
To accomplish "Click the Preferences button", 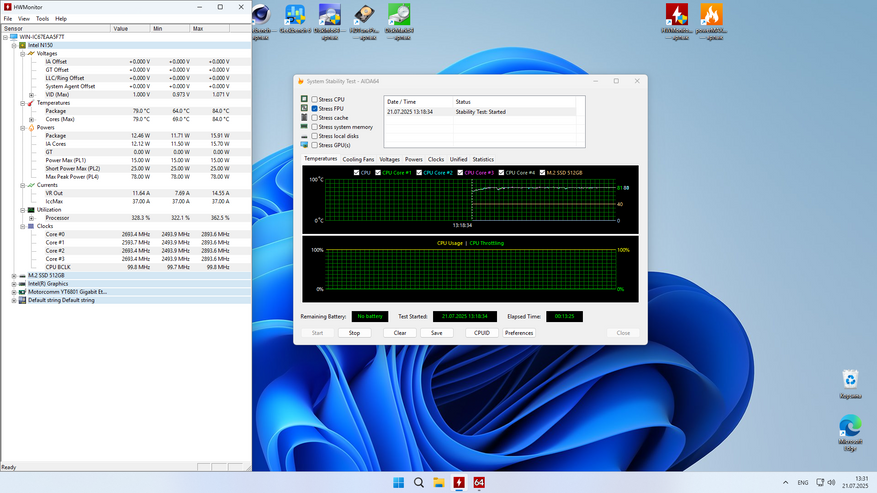I will point(519,333).
